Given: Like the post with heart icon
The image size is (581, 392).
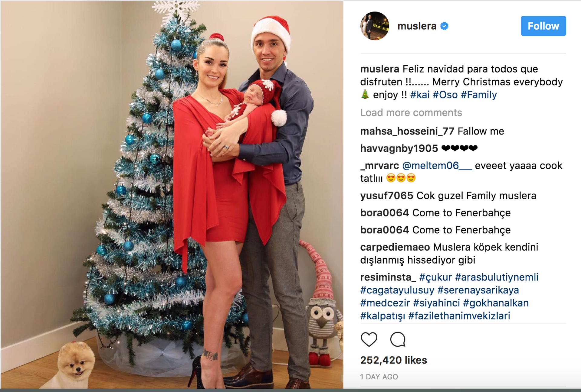Looking at the screenshot, I should [369, 339].
